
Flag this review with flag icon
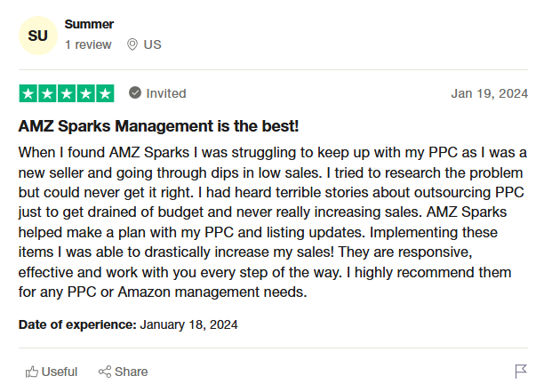pyautogui.click(x=521, y=372)
